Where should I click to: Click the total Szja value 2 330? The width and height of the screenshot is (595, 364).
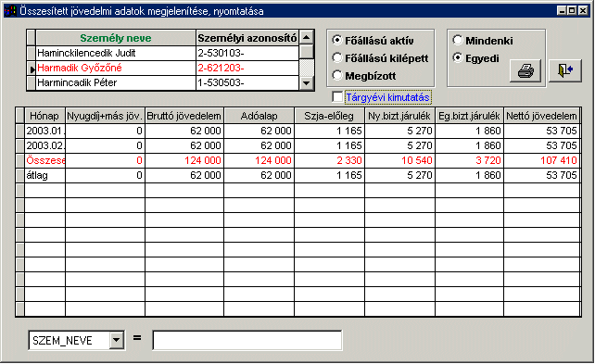point(329,160)
